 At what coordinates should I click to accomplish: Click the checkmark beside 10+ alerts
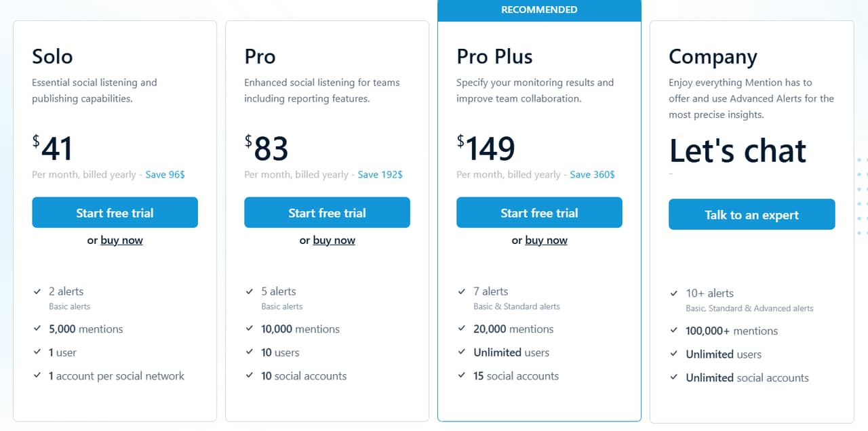click(674, 293)
